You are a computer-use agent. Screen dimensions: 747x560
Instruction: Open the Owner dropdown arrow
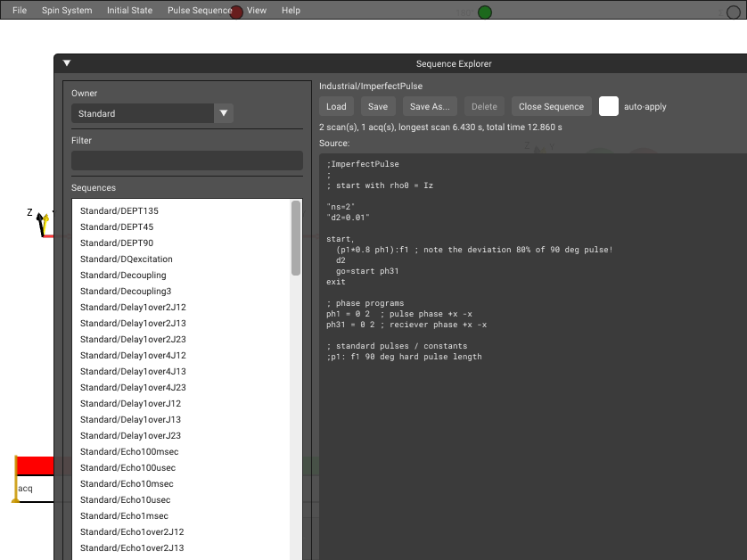224,113
